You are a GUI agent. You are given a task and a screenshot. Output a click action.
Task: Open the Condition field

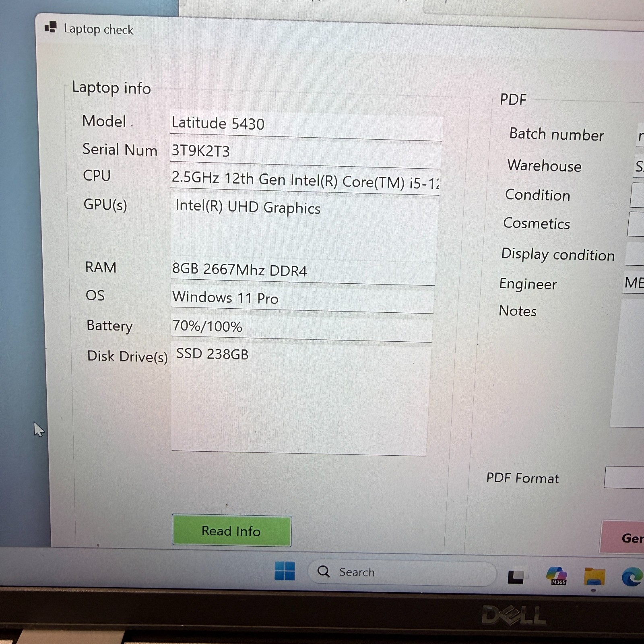click(637, 195)
